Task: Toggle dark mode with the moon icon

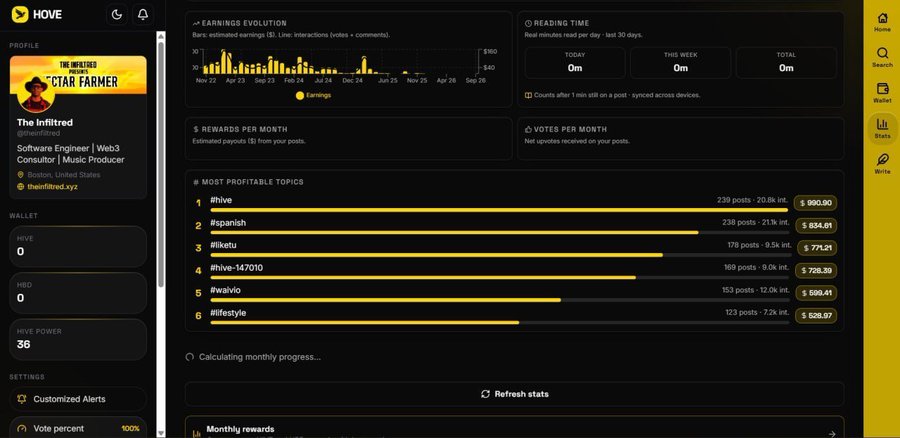Action: point(117,15)
